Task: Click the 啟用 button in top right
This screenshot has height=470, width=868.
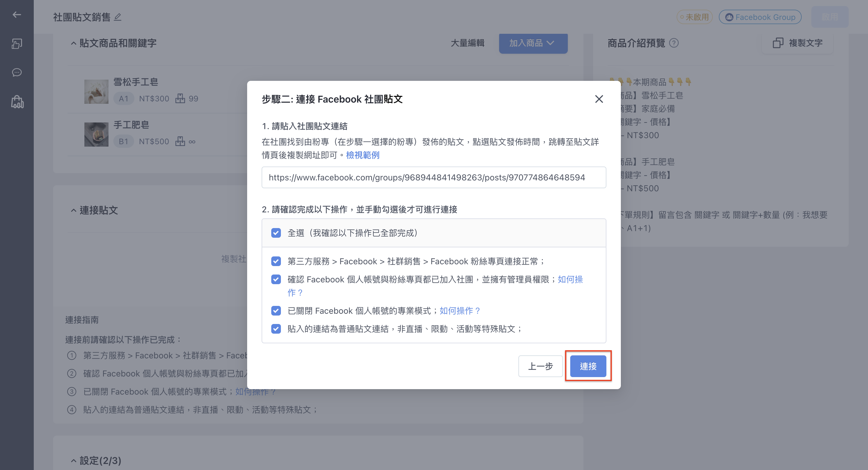Action: tap(830, 17)
